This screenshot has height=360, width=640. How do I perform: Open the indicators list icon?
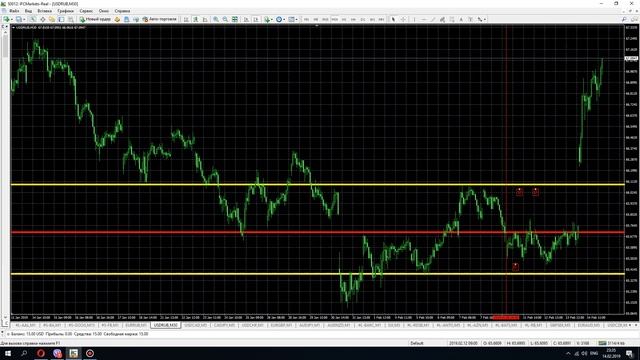[x=267, y=19]
